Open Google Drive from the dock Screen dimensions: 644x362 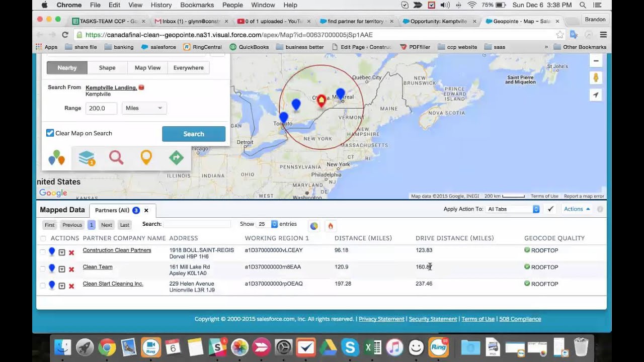tap(328, 347)
